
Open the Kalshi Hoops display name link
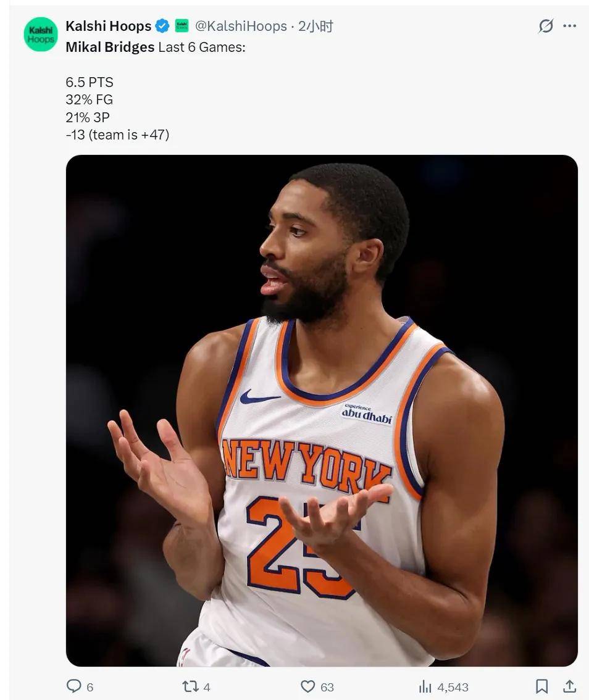coord(109,26)
